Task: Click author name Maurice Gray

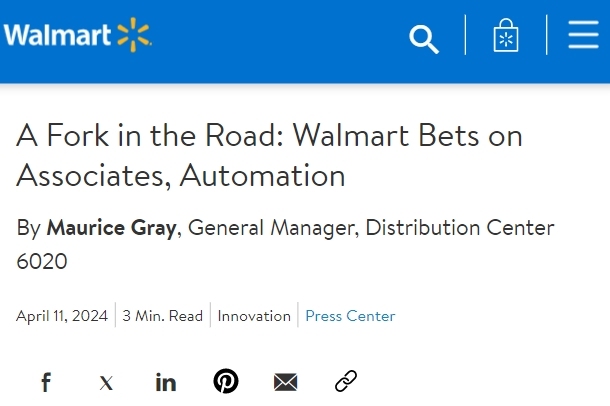Action: pyautogui.click(x=111, y=228)
